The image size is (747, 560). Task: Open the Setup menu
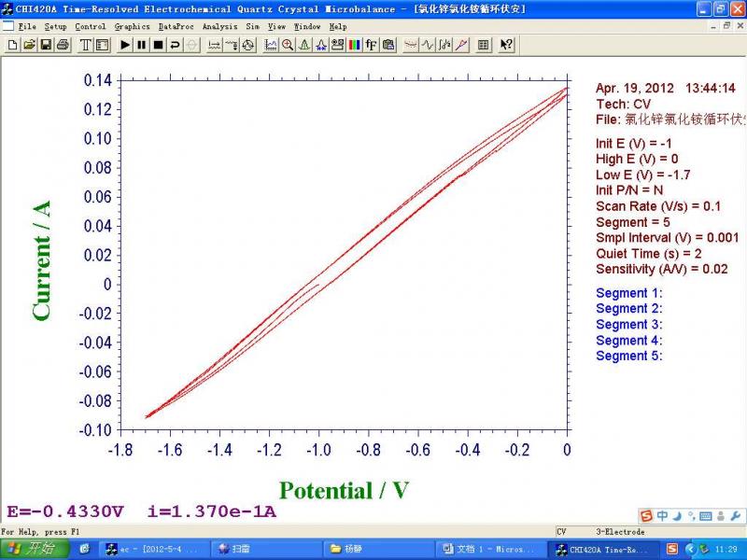[56, 27]
